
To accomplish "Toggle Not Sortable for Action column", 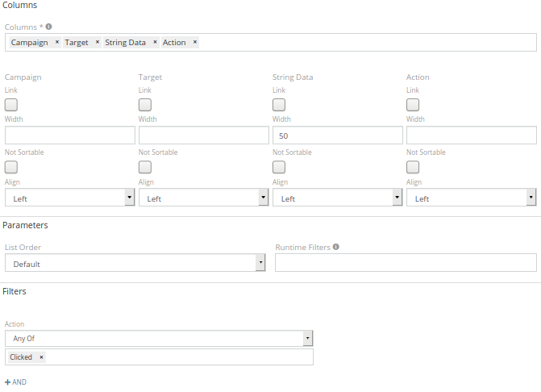I will point(413,167).
